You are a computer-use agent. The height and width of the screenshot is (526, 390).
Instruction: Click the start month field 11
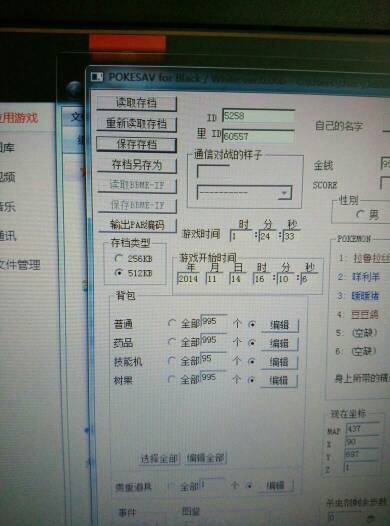point(215,279)
